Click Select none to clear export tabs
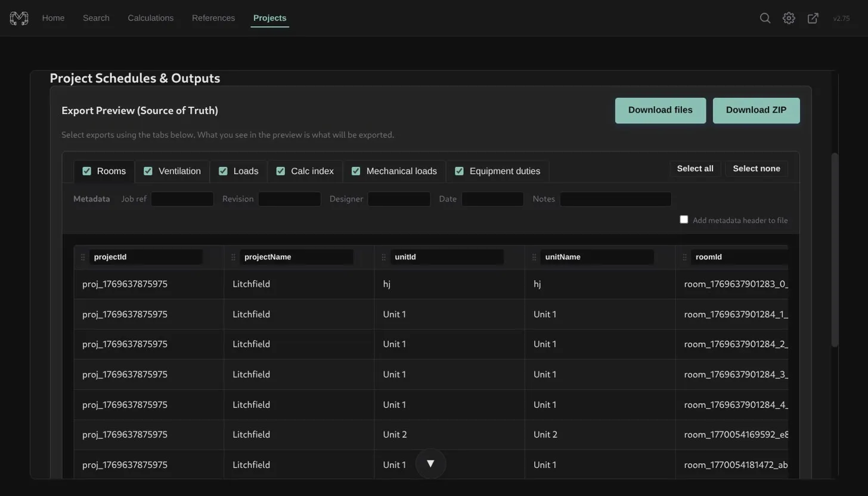This screenshot has width=868, height=496. coord(755,168)
